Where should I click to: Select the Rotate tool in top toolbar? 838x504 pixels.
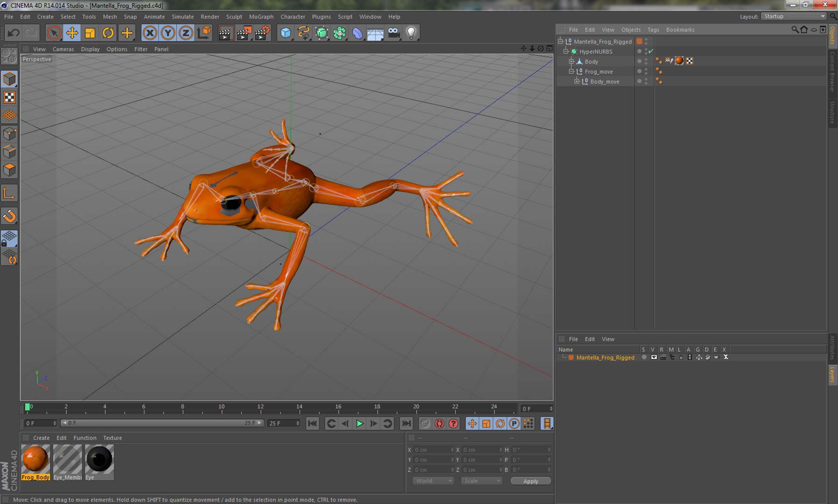pyautogui.click(x=108, y=33)
